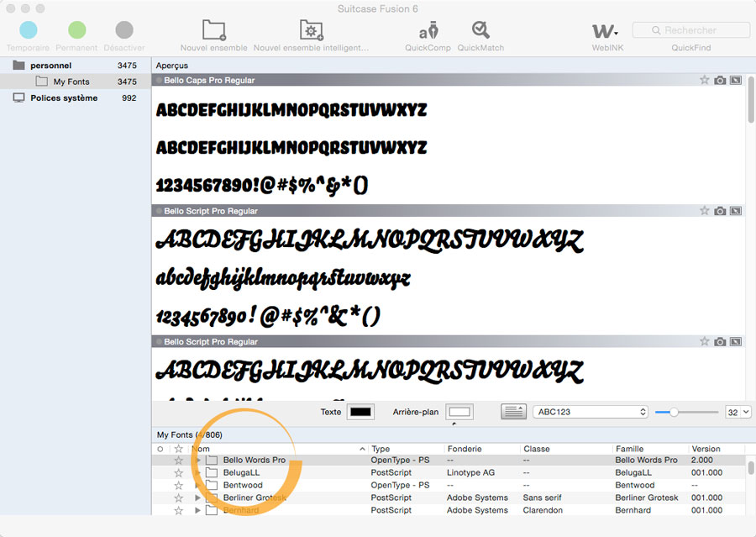Screen dimensions: 756x537
Task: Click the preview size slider
Action: pos(686,412)
